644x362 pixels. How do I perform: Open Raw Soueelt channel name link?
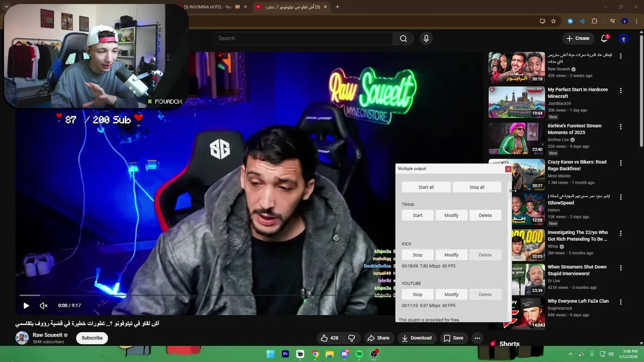pos(48,335)
